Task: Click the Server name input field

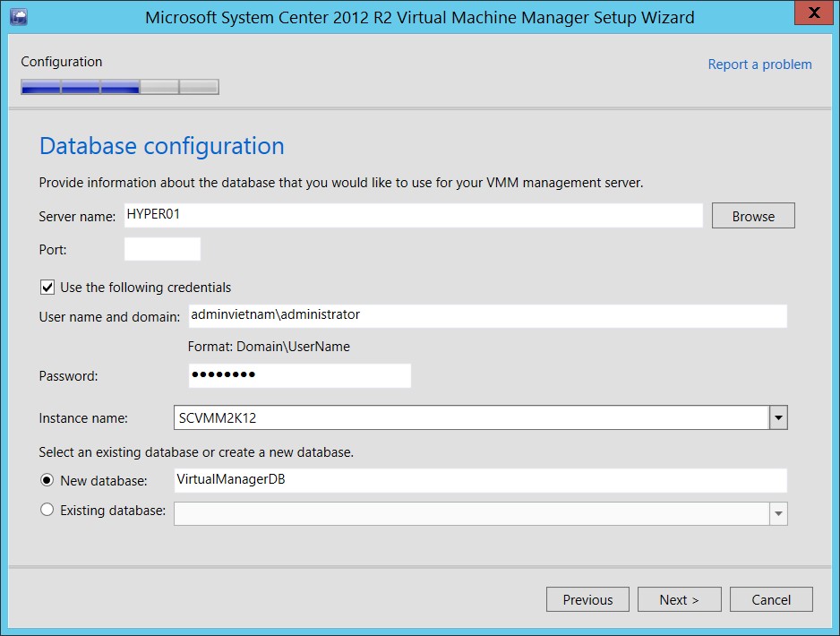Action: point(414,215)
